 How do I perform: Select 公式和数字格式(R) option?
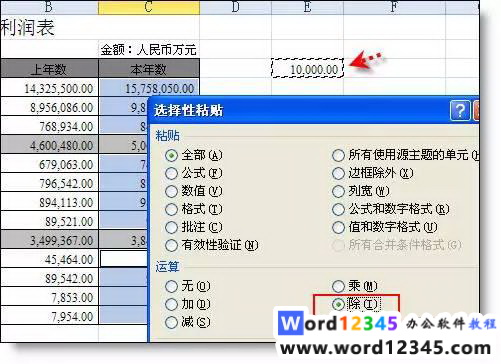point(391,209)
